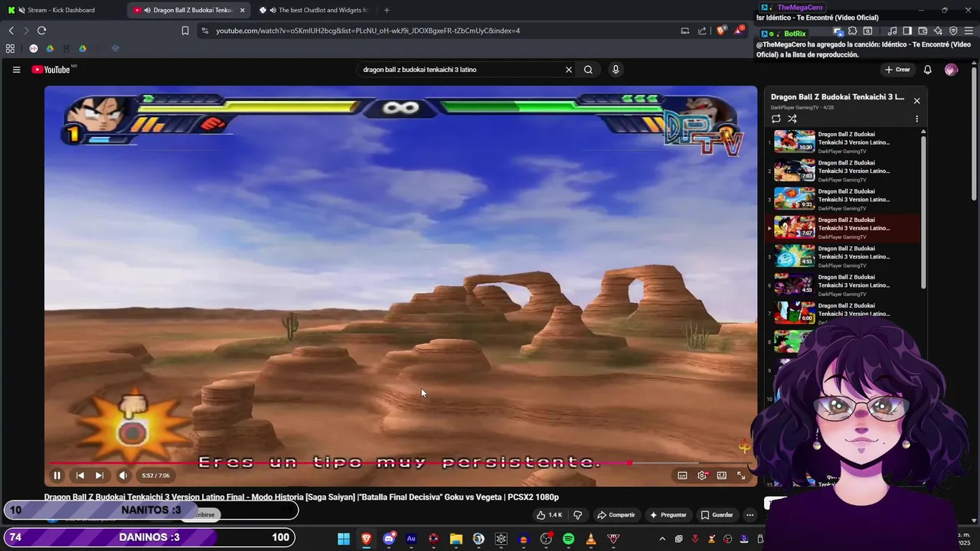Open Adobe Audition from the taskbar
The image size is (980, 551).
[x=411, y=539]
